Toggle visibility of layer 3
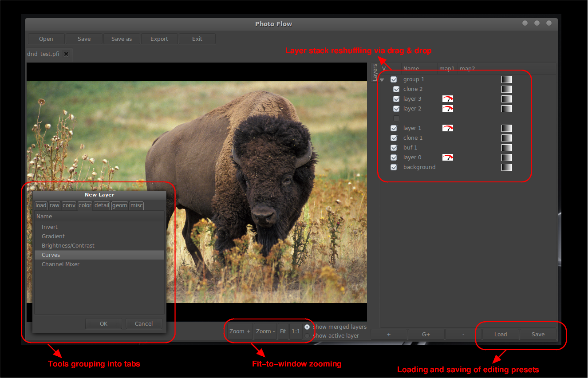The width and height of the screenshot is (588, 378). (396, 99)
